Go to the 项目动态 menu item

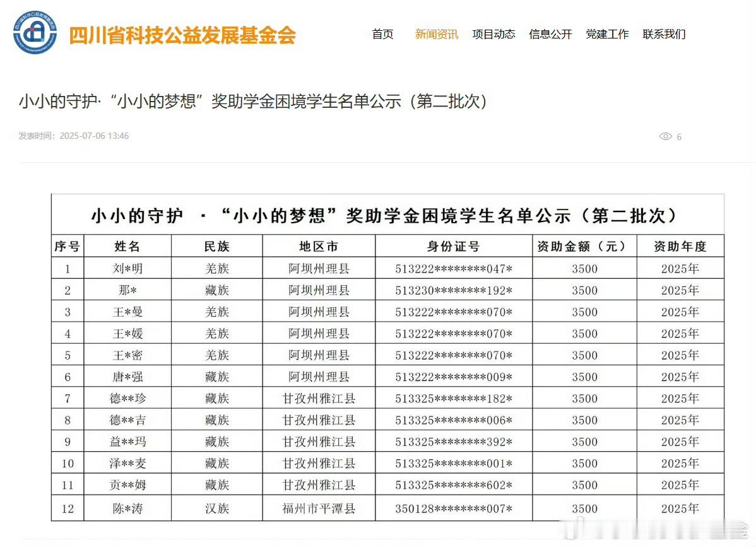tap(493, 34)
